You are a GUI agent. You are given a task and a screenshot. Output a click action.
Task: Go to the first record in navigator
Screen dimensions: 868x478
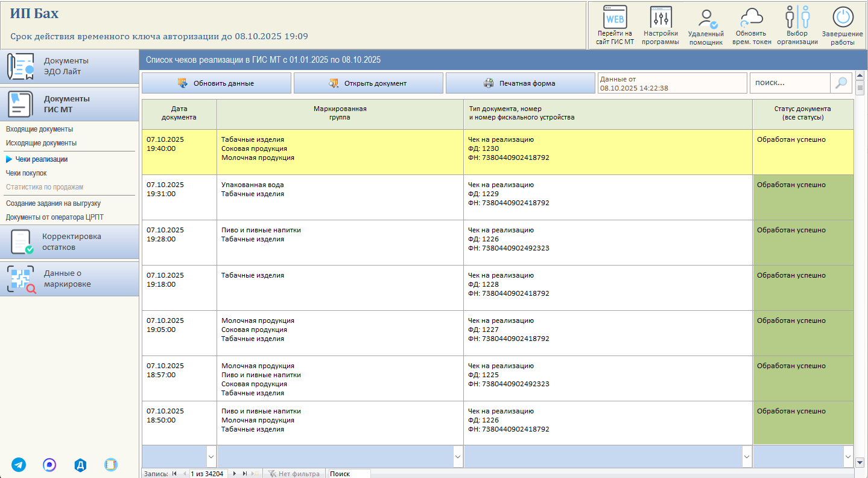point(174,474)
